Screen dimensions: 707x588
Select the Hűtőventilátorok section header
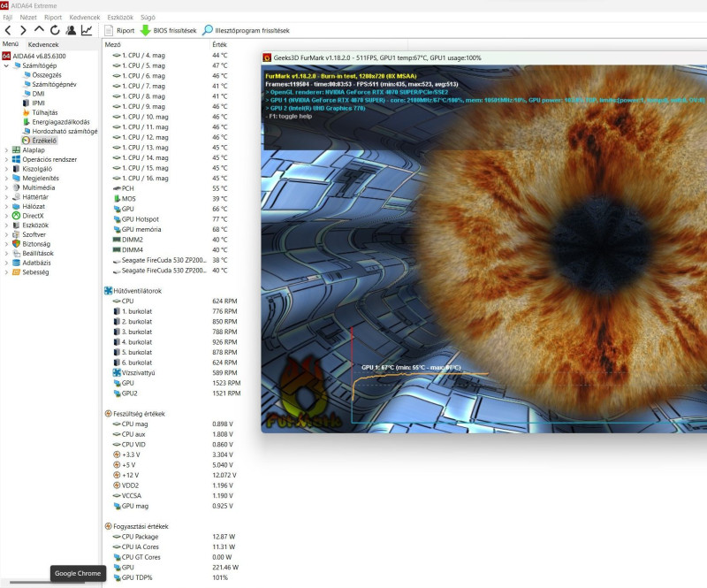133,291
